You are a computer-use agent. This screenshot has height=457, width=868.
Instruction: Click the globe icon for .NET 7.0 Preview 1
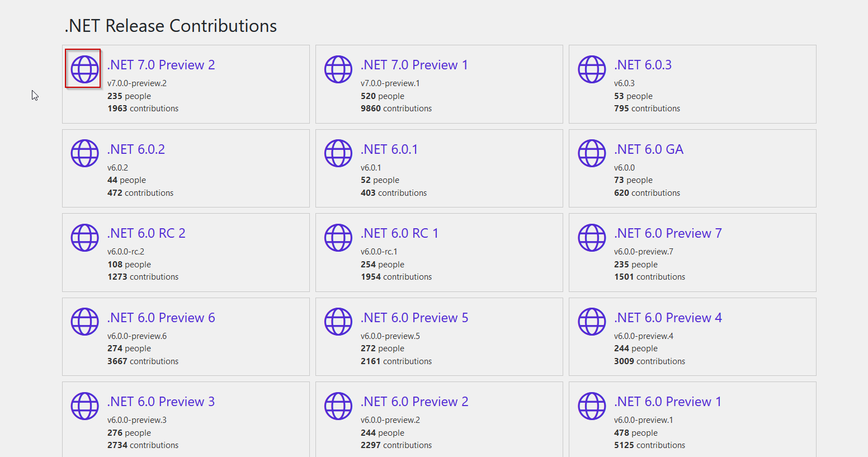338,69
